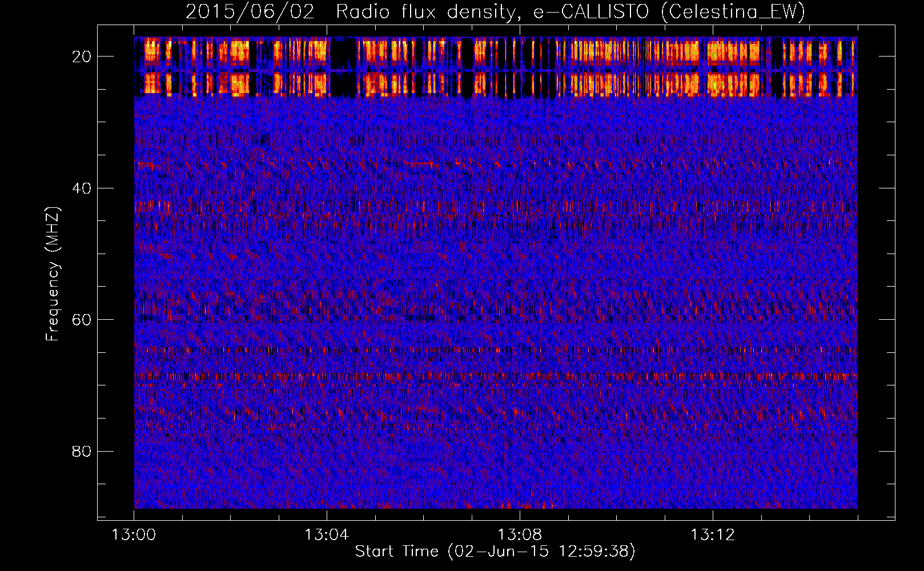924x571 pixels.
Task: Click the 13:04 time tick label
Action: coord(327,535)
